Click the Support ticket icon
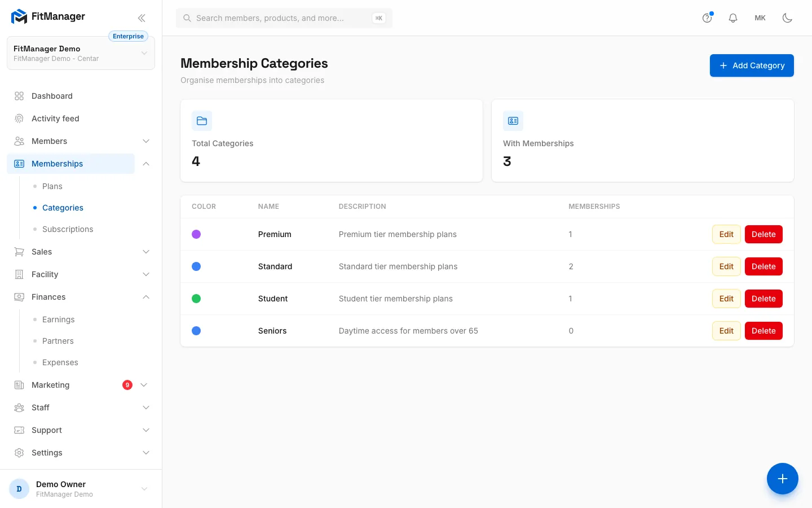 [19, 430]
